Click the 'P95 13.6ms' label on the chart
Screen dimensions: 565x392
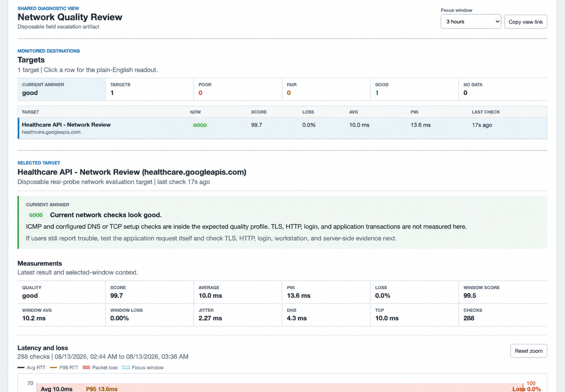tap(102, 389)
